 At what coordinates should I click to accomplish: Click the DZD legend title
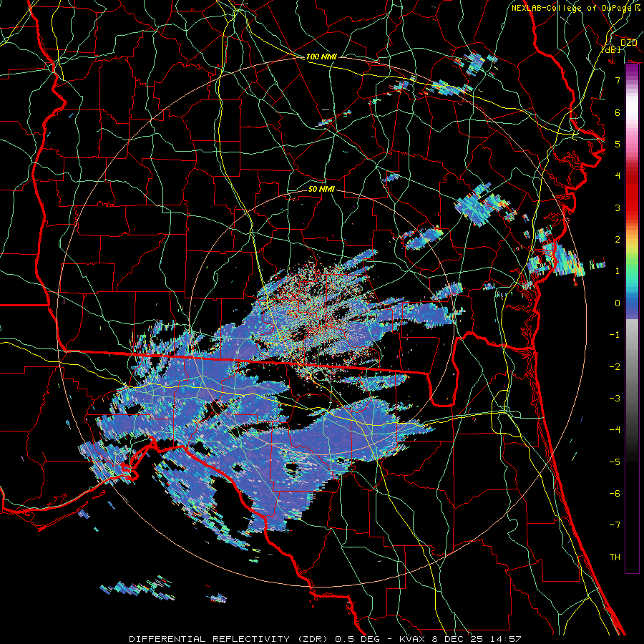click(x=628, y=43)
